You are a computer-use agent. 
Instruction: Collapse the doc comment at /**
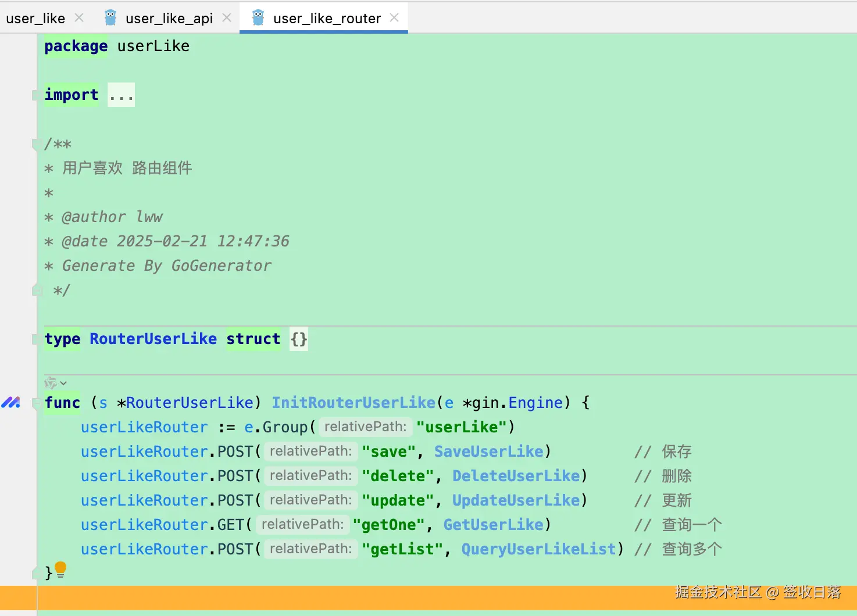pos(35,144)
